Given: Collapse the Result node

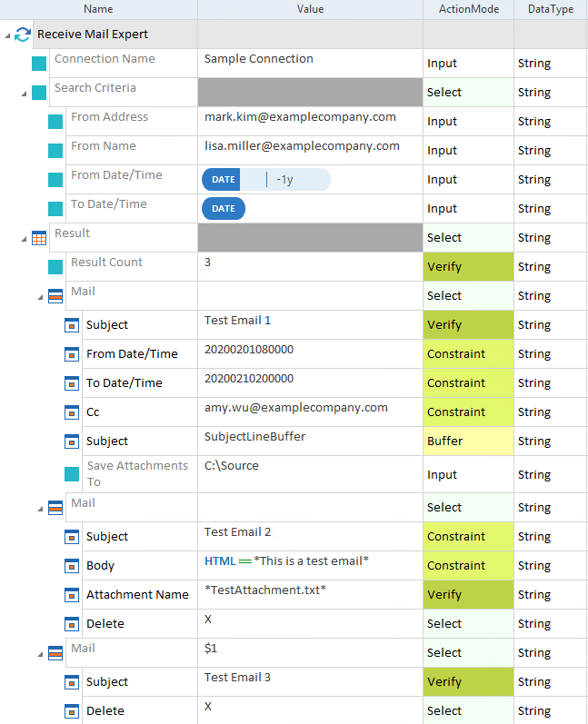Looking at the screenshot, I should click(25, 238).
